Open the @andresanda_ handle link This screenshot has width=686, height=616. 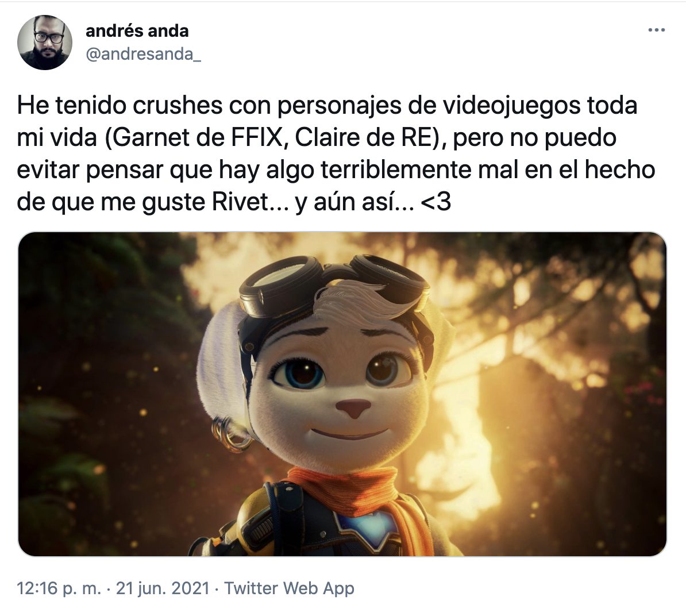pyautogui.click(x=143, y=54)
